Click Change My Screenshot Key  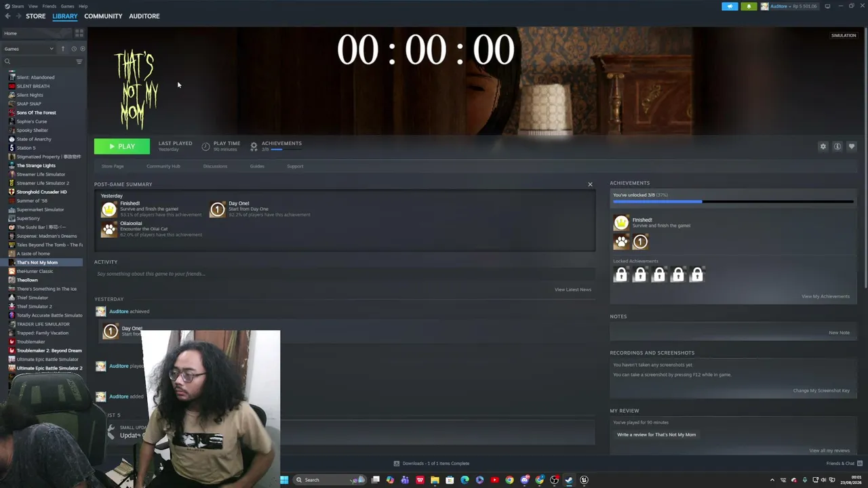[x=821, y=390]
